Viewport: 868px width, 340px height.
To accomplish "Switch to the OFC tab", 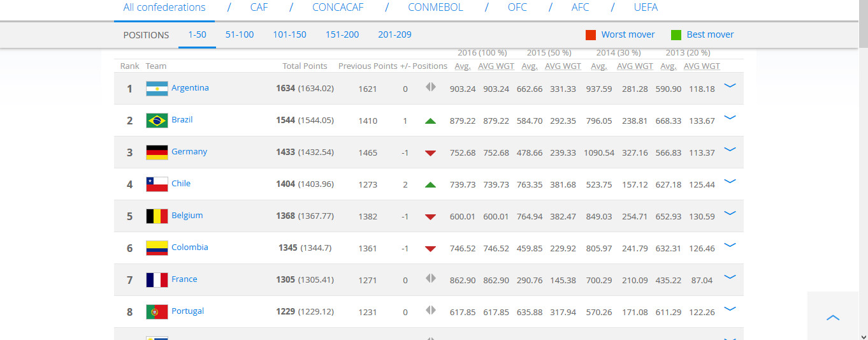I will tap(517, 8).
